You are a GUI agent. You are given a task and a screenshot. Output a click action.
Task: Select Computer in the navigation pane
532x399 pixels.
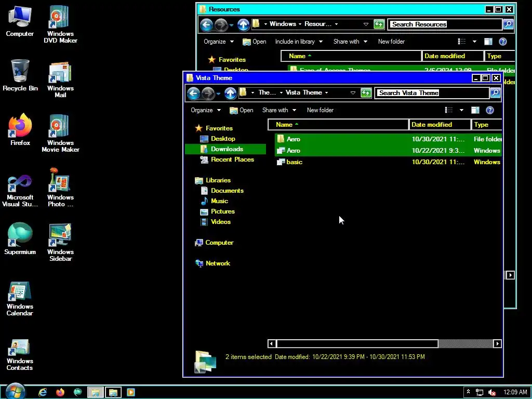[x=219, y=243]
